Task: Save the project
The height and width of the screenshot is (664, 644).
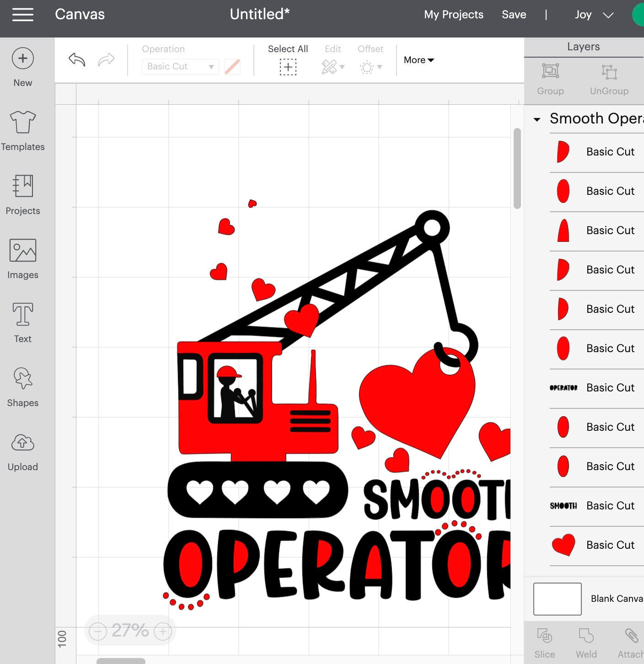Action: click(x=514, y=14)
